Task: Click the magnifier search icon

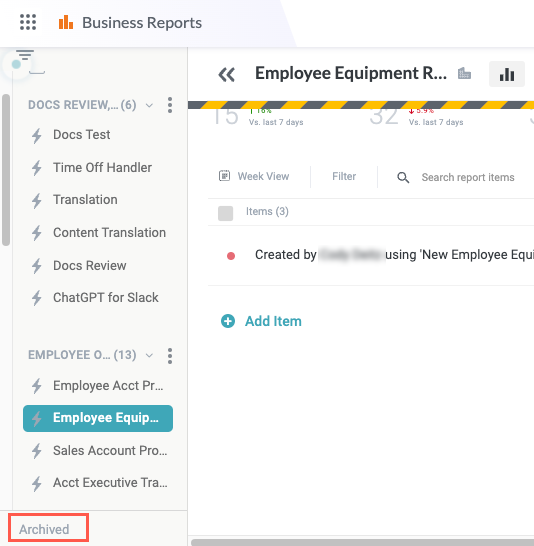Action: coord(403,177)
